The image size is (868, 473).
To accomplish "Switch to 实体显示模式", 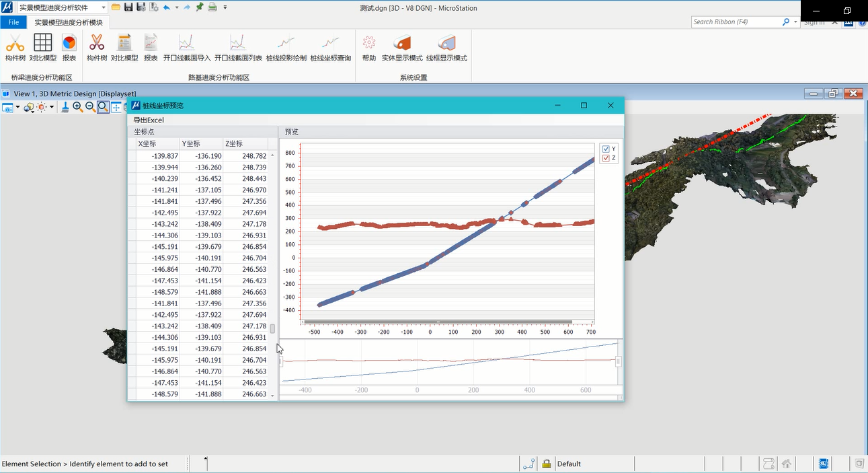I will click(x=402, y=48).
